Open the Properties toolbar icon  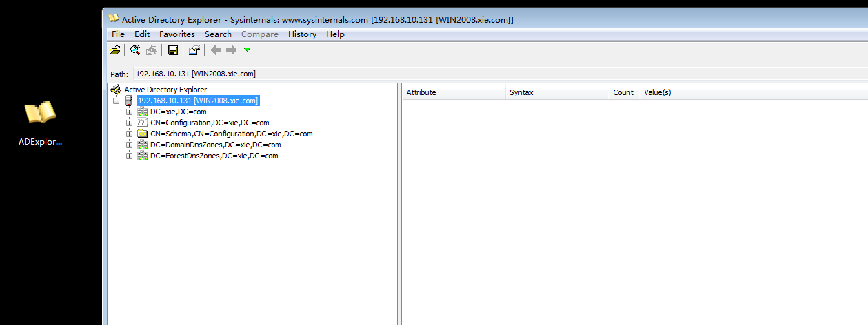[x=194, y=50]
